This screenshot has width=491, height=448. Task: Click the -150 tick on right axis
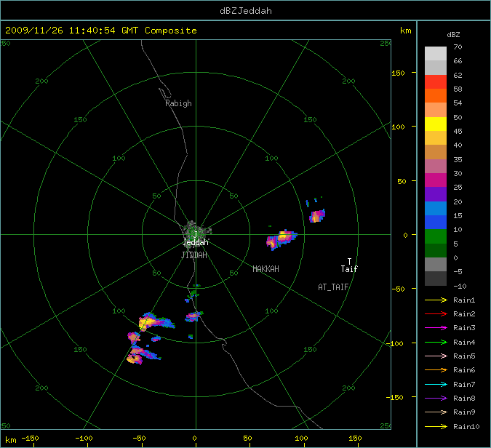(x=394, y=397)
